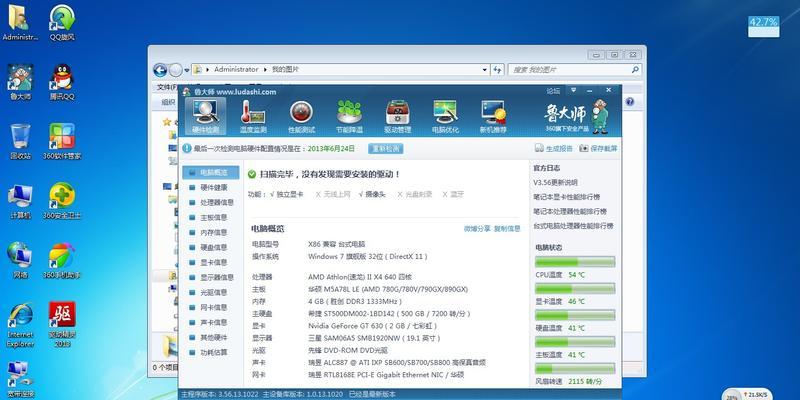Open the 网络 network desktop icon
This screenshot has height=400, width=800.
[20, 260]
